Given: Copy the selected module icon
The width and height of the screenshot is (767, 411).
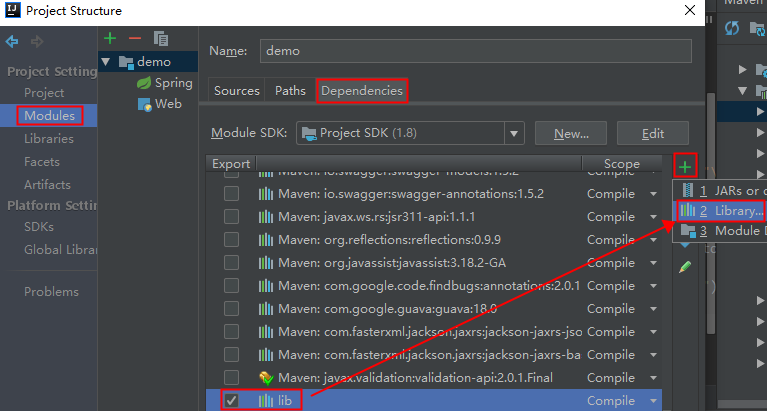Looking at the screenshot, I should 161,38.
